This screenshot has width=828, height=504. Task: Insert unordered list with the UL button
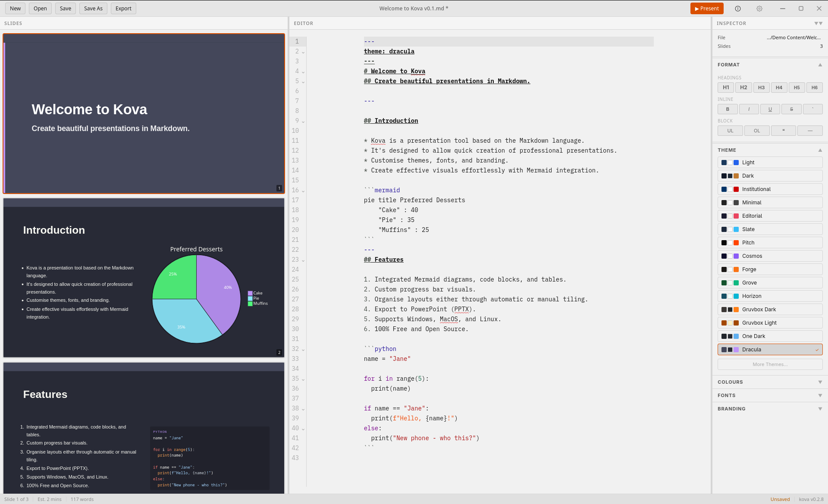click(x=730, y=131)
